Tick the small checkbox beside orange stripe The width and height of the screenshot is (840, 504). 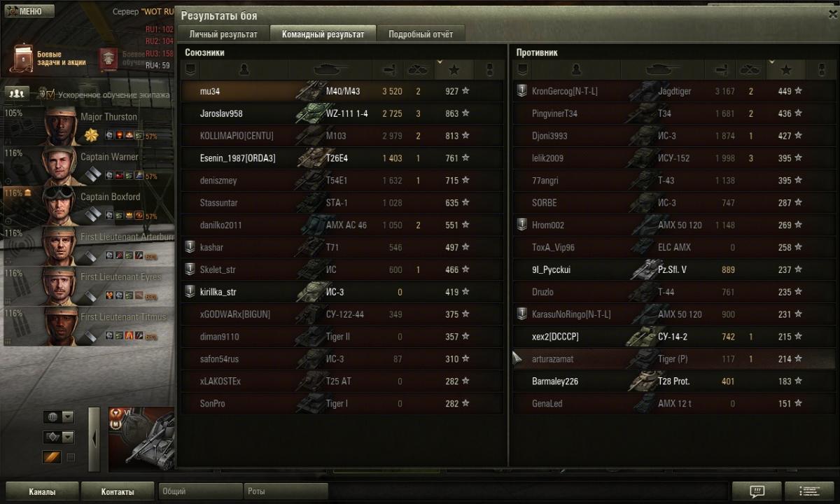point(71,457)
